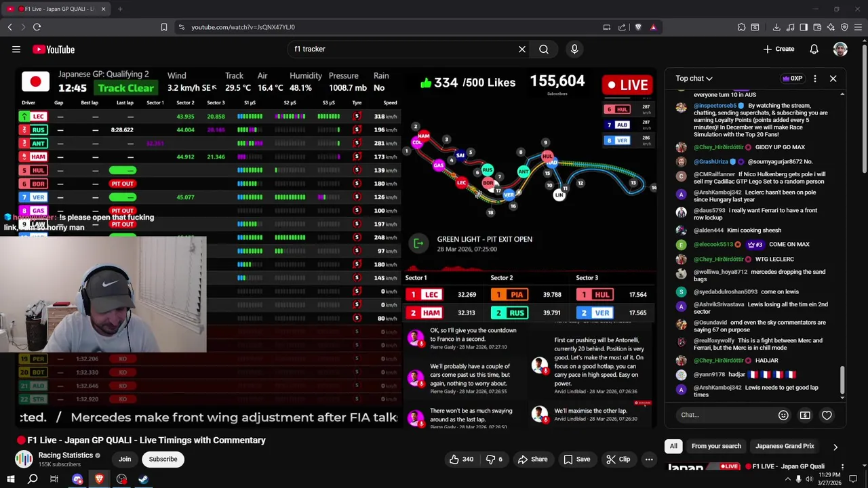The image size is (868, 488).
Task: Open Racing Statistics channel avatar
Action: [x=24, y=460]
